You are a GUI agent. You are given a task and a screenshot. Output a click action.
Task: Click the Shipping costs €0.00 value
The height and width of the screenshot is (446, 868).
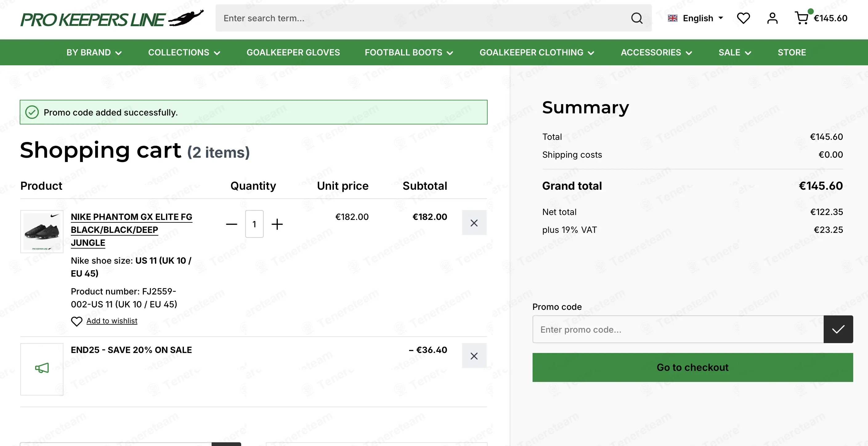coord(831,155)
